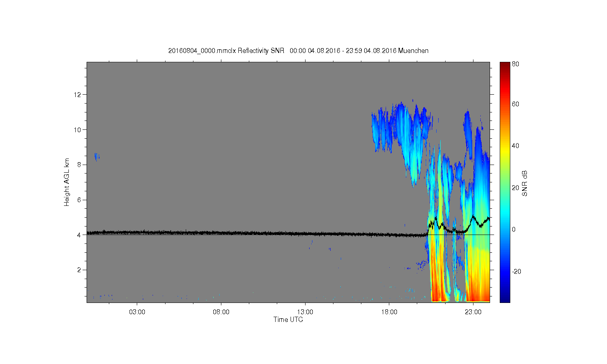Click the small blue echo near 8 km
607x364 pixels.
(x=97, y=157)
